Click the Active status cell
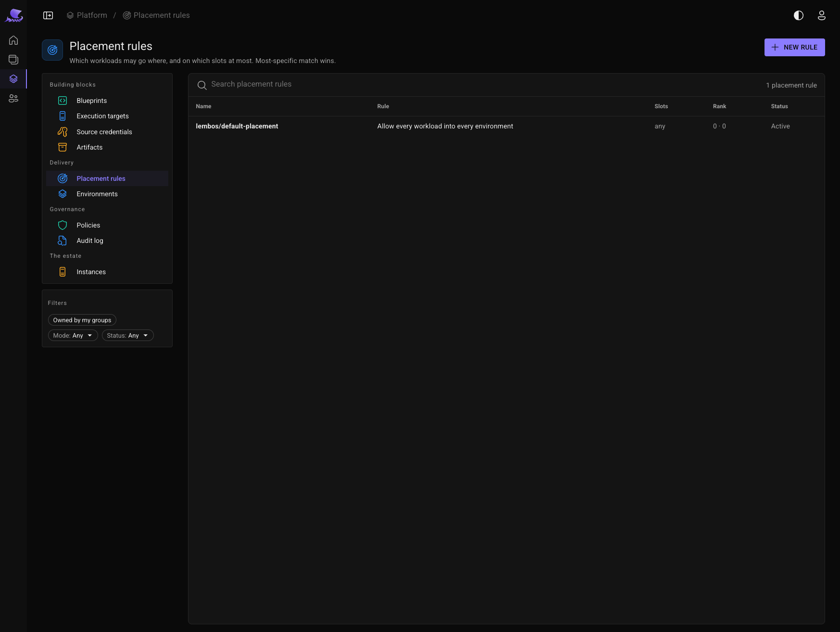840x632 pixels. pos(780,126)
